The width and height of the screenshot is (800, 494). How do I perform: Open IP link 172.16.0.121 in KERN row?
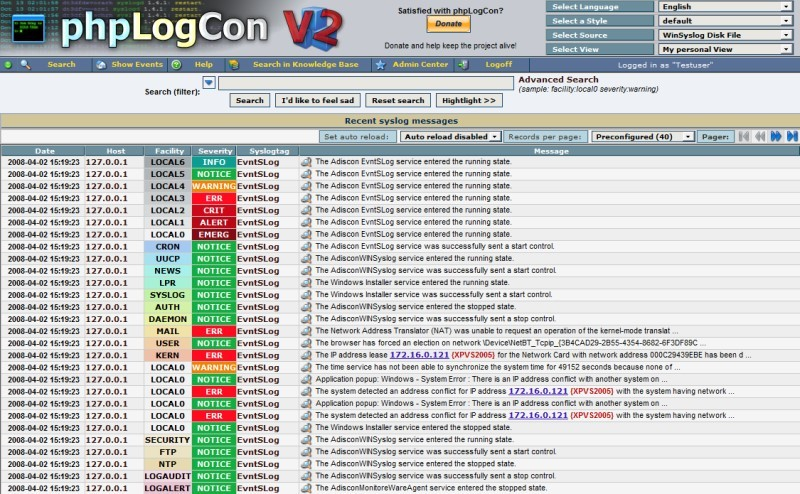tap(419, 355)
